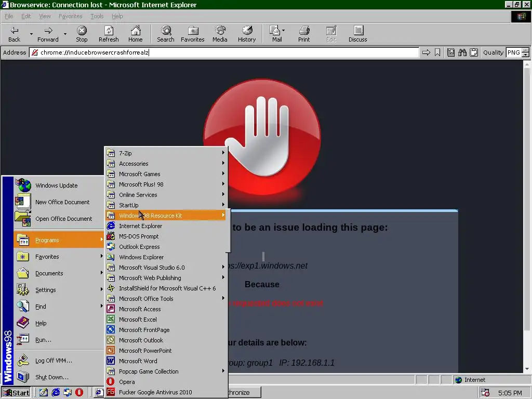Open MS-DOS Prompt from the Programs menu
This screenshot has width=532, height=399.
[x=166, y=236]
